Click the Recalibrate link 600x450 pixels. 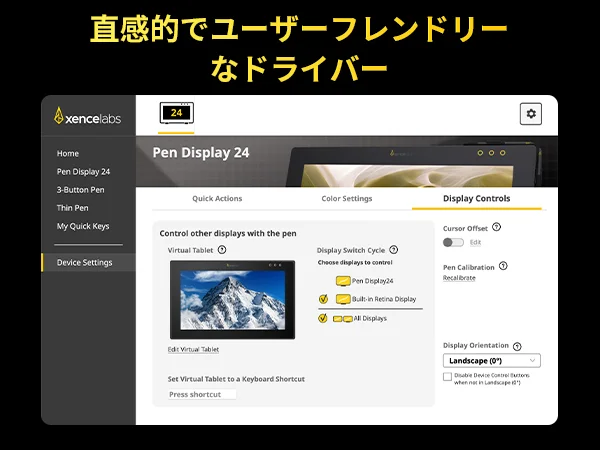(x=459, y=278)
